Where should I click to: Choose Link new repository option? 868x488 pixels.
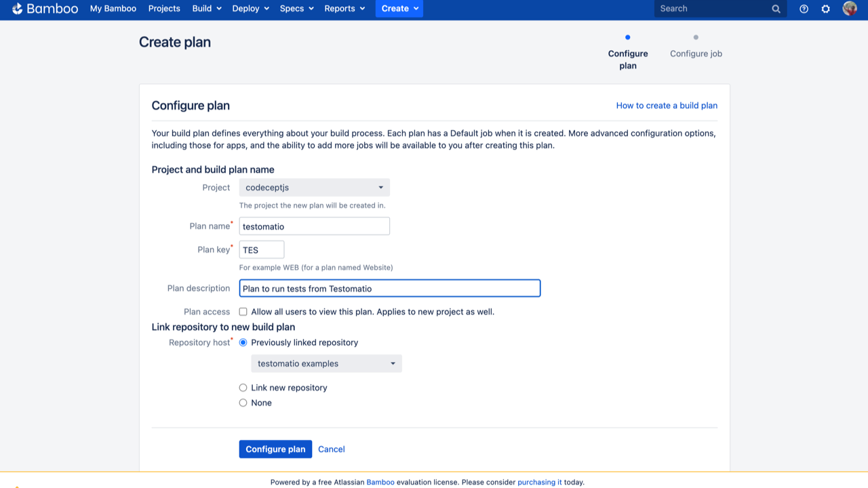coord(243,388)
